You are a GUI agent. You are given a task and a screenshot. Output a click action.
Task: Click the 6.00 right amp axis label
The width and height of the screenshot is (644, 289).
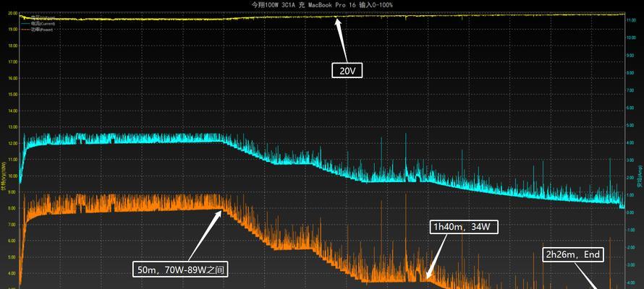click(x=632, y=108)
